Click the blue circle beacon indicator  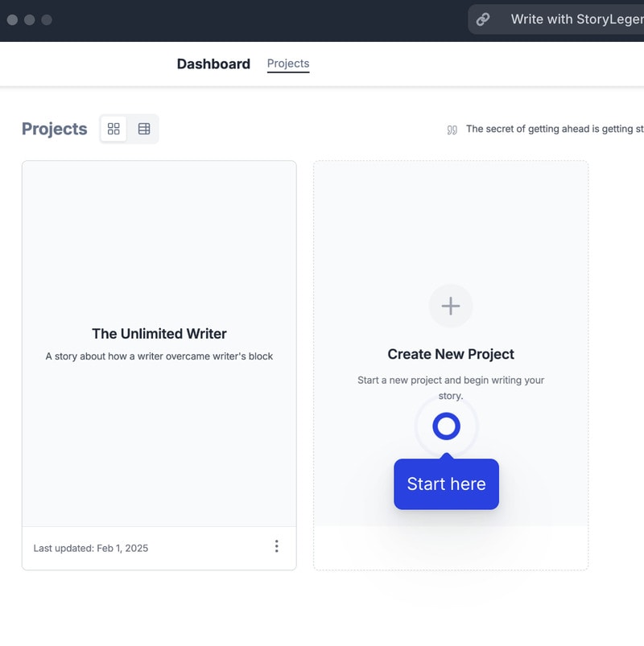tap(446, 426)
